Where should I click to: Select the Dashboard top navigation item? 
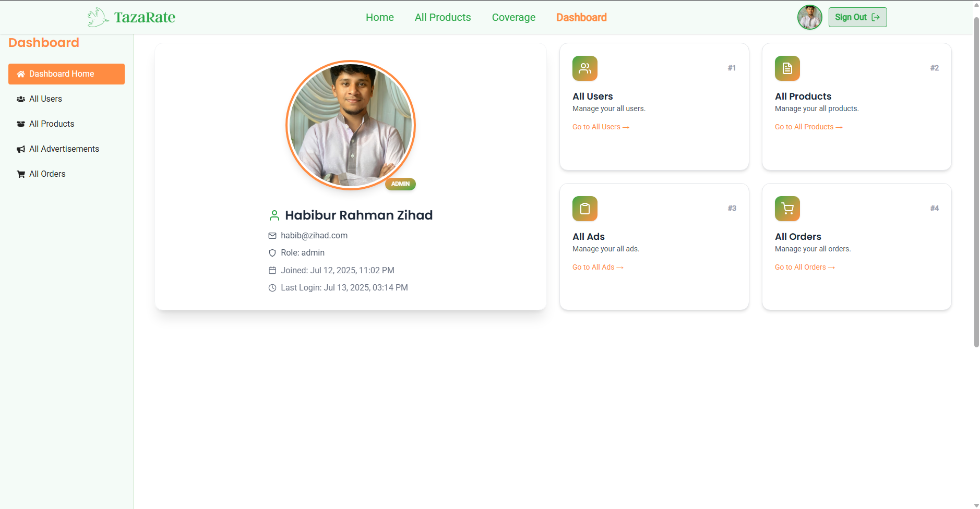(581, 17)
